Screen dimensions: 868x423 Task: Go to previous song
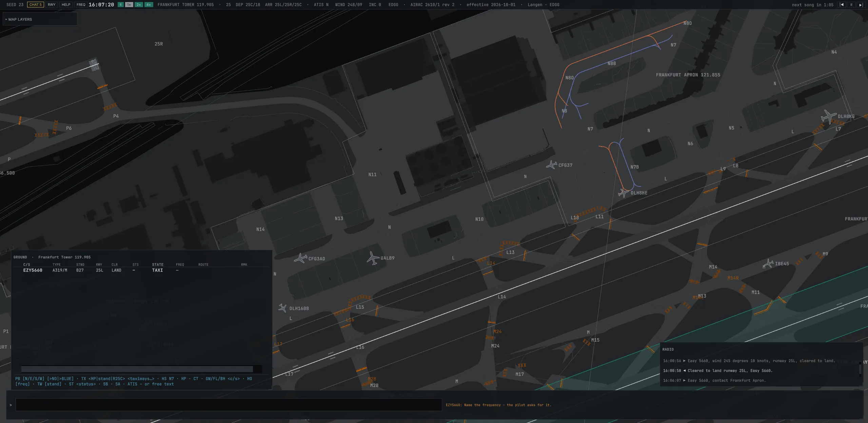pyautogui.click(x=842, y=5)
